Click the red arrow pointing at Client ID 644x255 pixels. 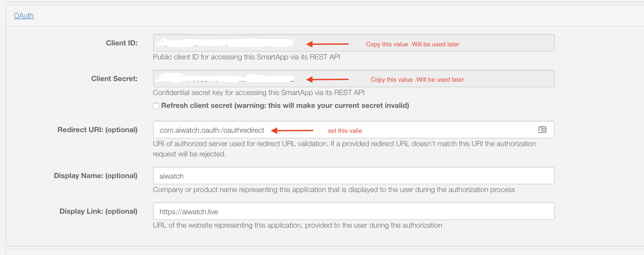point(327,44)
